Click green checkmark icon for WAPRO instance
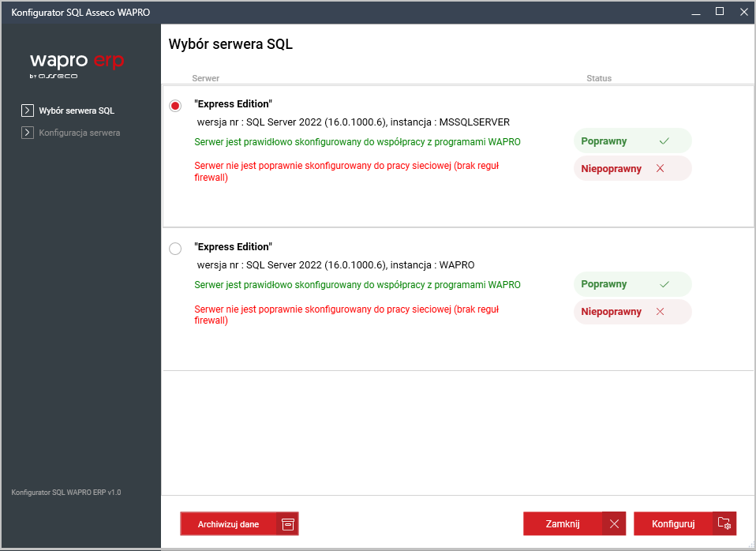Screen dimensions: 756x551 click(664, 284)
